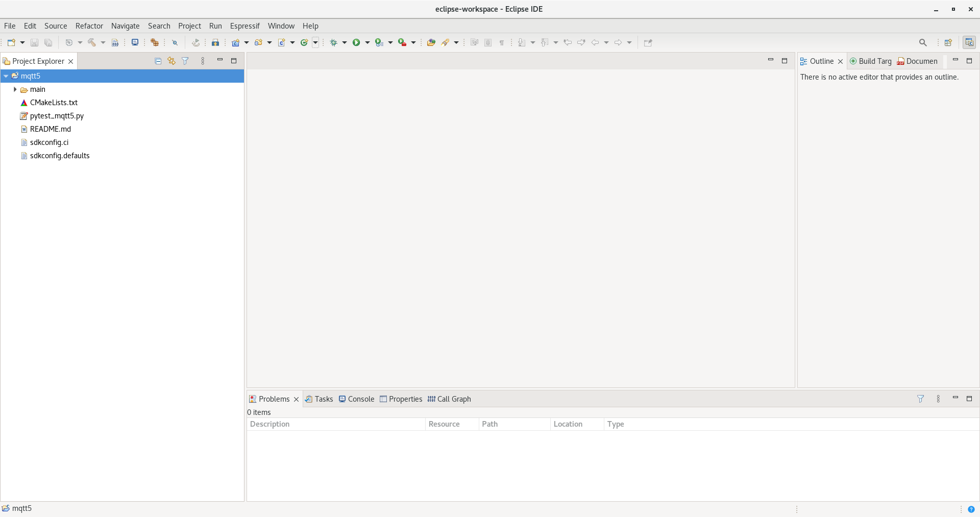
Task: Close the Problems view tab
Action: (x=296, y=399)
